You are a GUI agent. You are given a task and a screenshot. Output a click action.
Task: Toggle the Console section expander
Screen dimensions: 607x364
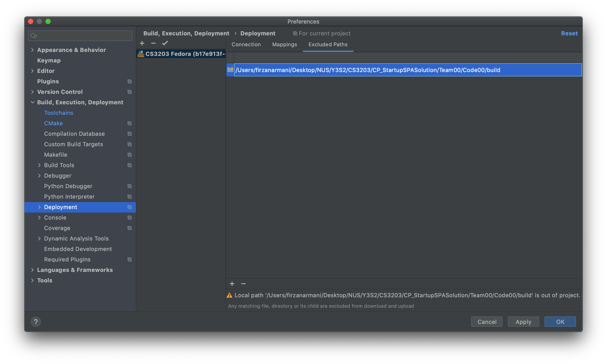[x=39, y=217]
